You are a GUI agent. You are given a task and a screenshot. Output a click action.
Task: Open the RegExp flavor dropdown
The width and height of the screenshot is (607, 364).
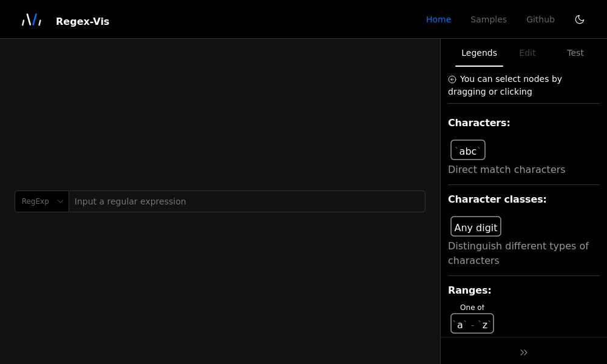click(x=41, y=201)
